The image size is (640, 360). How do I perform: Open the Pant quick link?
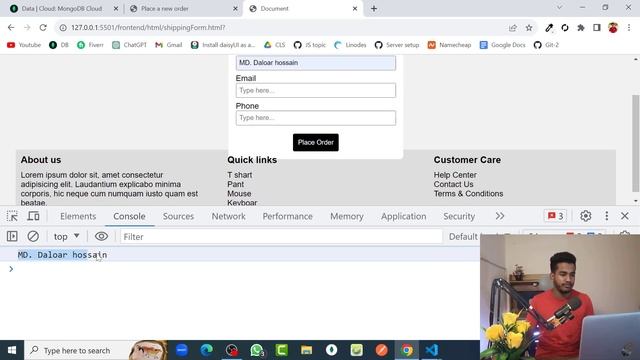point(236,184)
